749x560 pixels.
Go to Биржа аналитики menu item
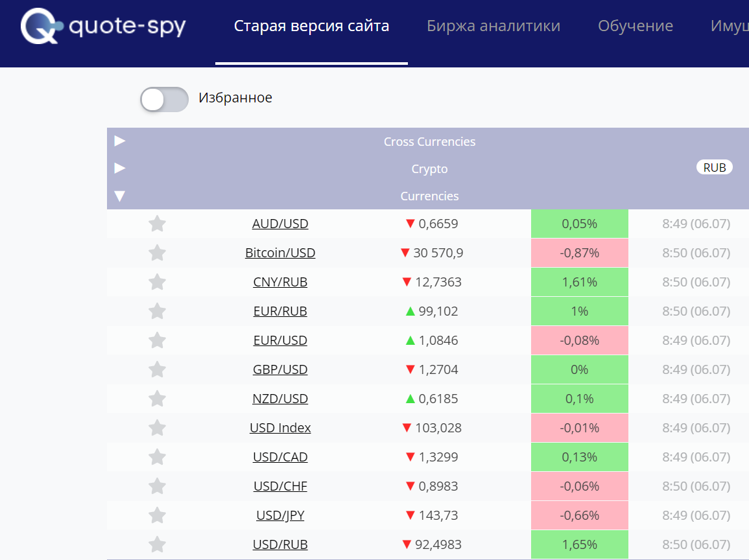pos(493,26)
